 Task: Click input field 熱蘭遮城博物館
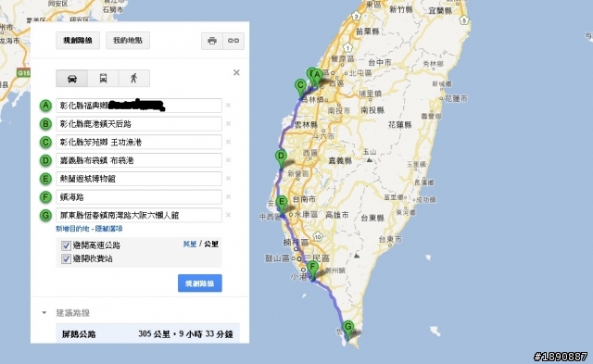pos(139,179)
